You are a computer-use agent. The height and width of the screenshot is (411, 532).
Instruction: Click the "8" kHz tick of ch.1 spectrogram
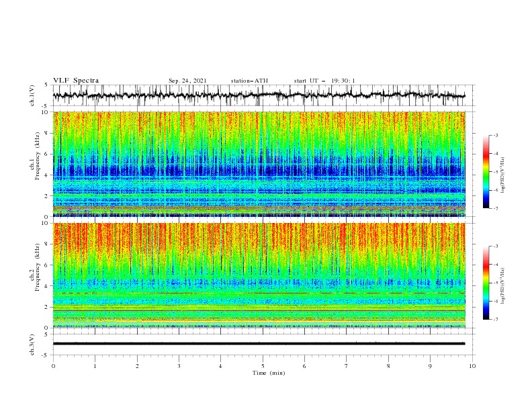pyautogui.click(x=47, y=133)
